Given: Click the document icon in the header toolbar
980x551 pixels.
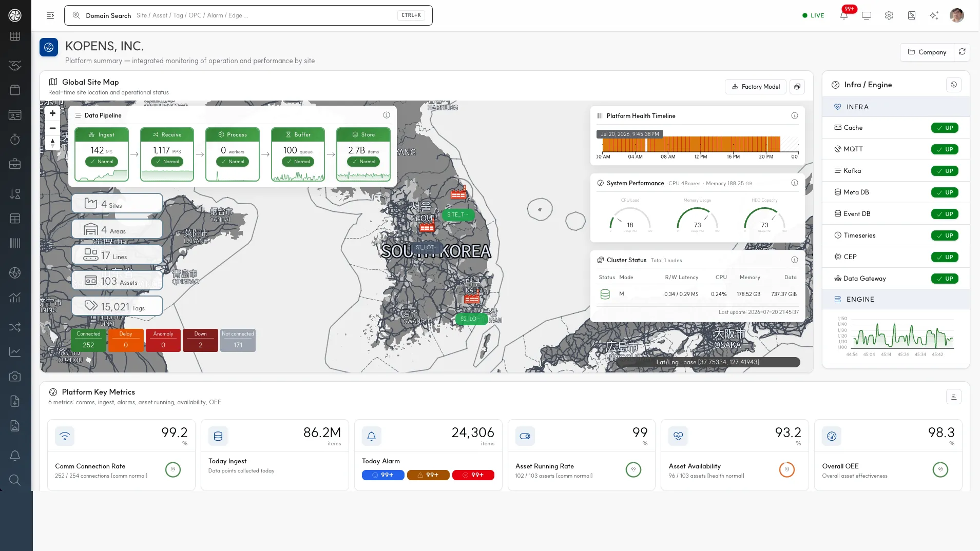Looking at the screenshot, I should (912, 15).
